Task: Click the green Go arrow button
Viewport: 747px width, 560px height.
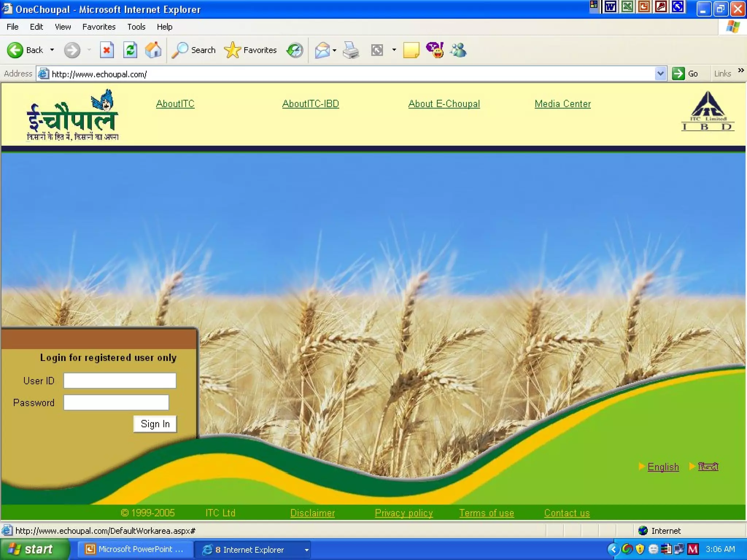Action: (678, 74)
